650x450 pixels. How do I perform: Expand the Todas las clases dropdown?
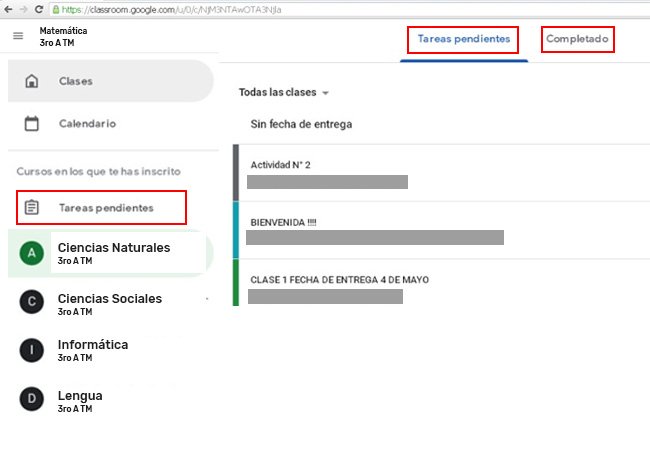click(284, 93)
